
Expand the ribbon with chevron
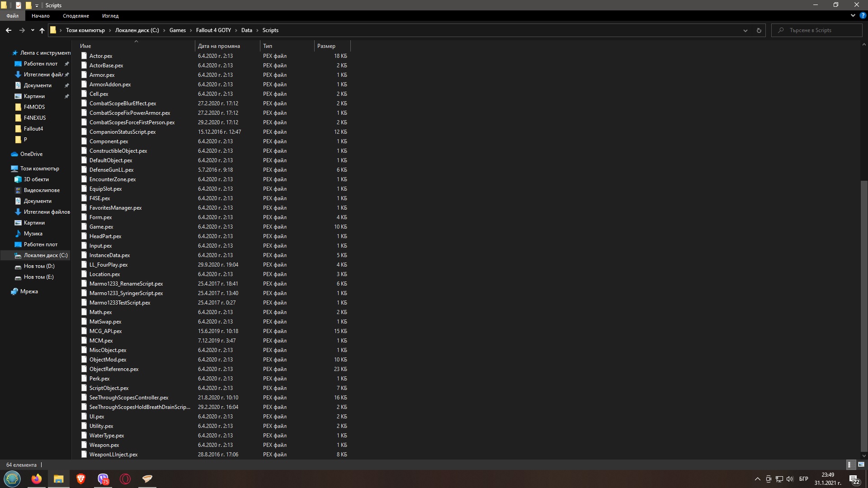point(853,15)
